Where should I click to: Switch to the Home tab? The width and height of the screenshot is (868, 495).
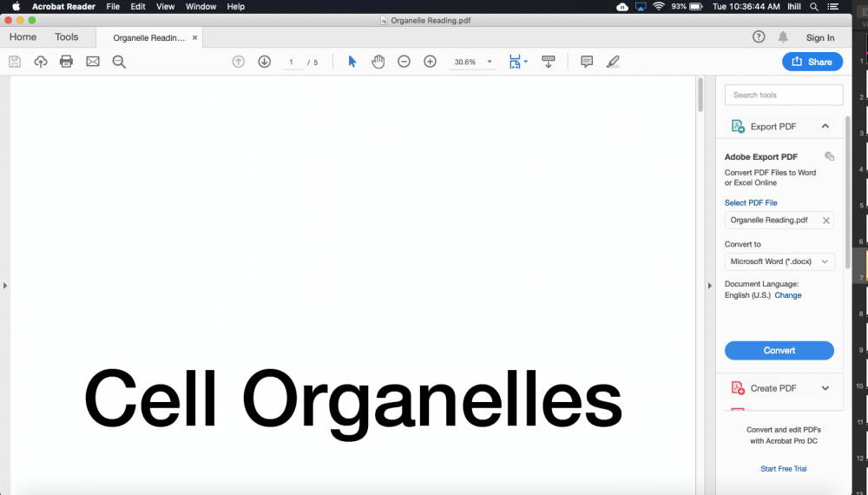tap(23, 37)
